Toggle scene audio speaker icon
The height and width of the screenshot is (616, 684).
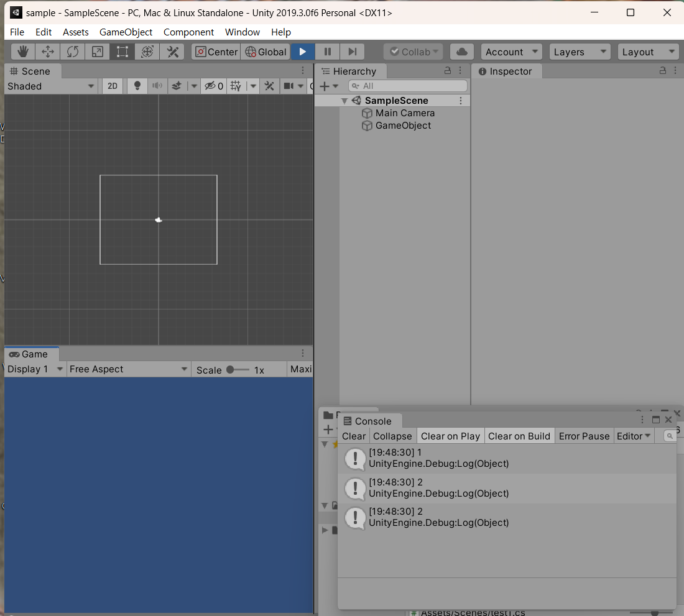(x=157, y=86)
